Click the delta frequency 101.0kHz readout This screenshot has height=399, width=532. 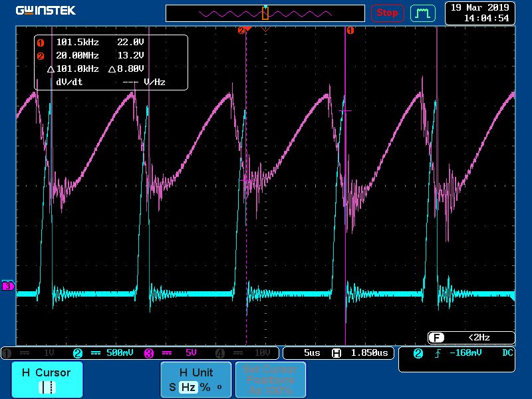point(73,69)
